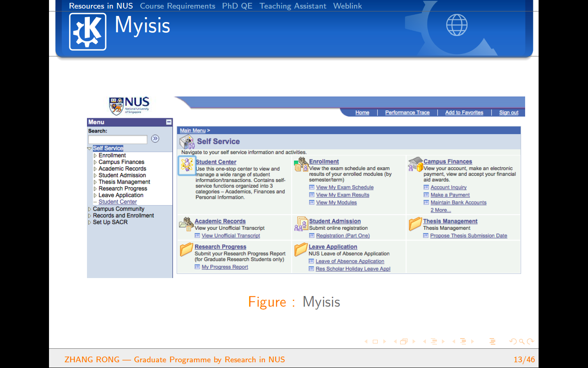Open View My Exam Results link
The width and height of the screenshot is (588, 368).
tap(342, 195)
